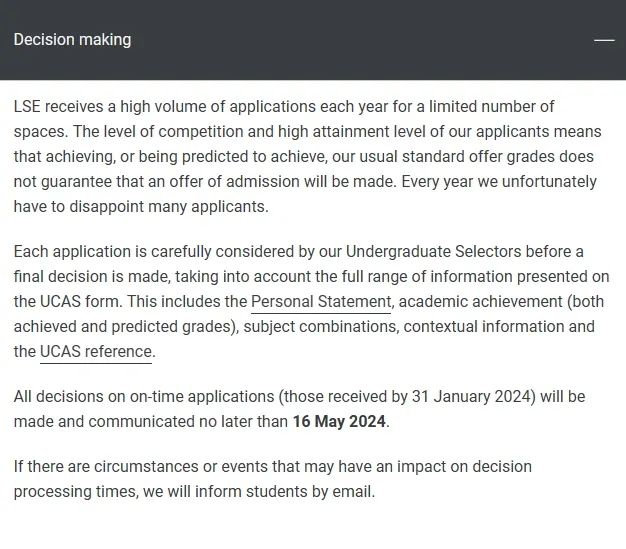Click the text All decisions on on-time applications
626x549 pixels.
[144, 396]
